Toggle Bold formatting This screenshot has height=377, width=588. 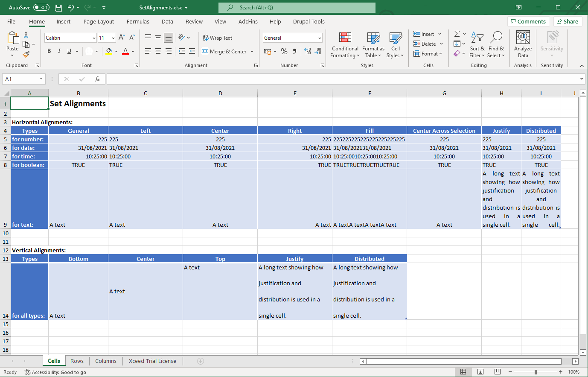pos(49,51)
